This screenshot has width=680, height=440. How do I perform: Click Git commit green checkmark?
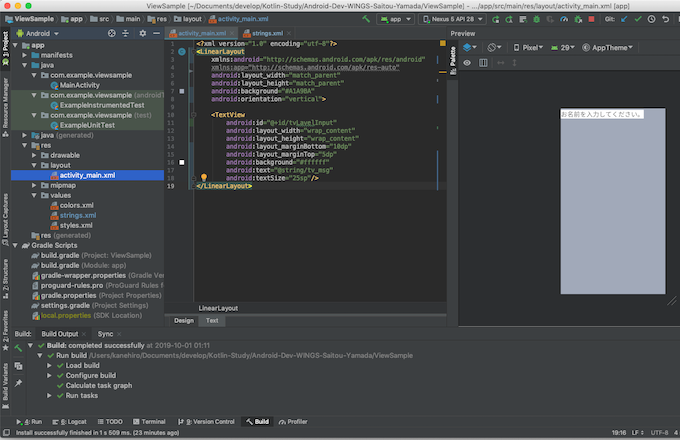pos(638,19)
